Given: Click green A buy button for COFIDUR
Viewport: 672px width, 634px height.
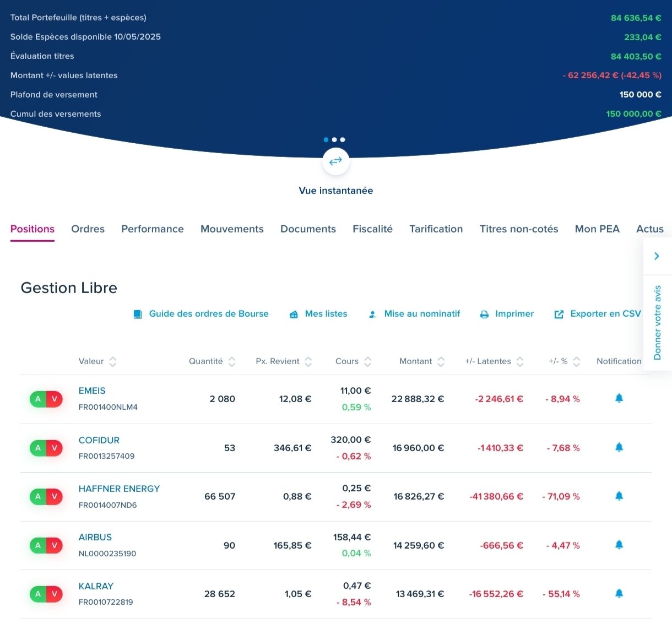Looking at the screenshot, I should 38,448.
